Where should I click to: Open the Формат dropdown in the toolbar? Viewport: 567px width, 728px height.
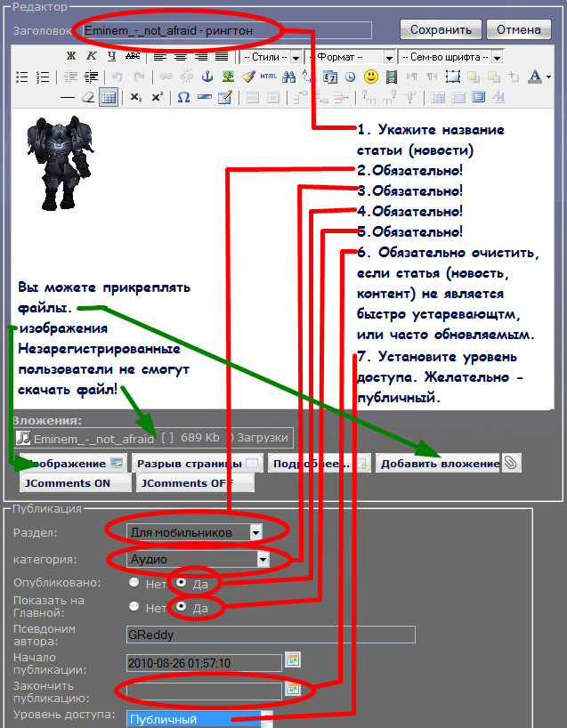point(352,56)
